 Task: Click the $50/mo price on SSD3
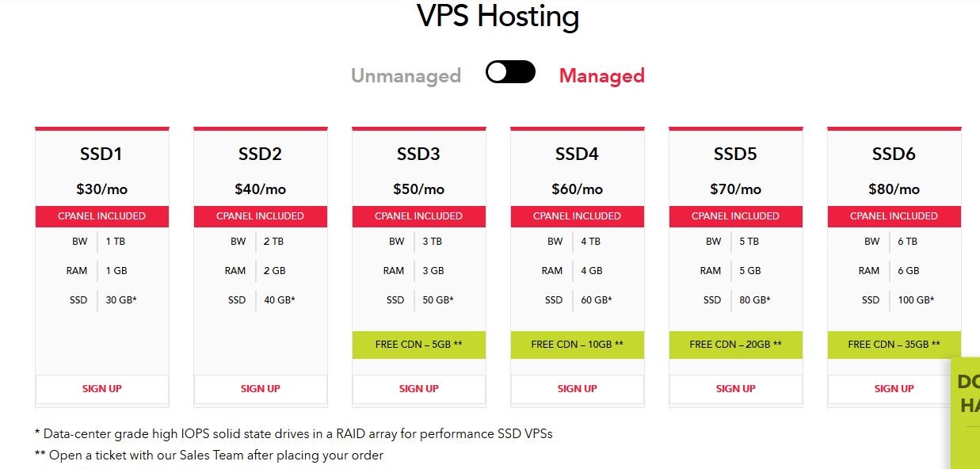click(419, 189)
